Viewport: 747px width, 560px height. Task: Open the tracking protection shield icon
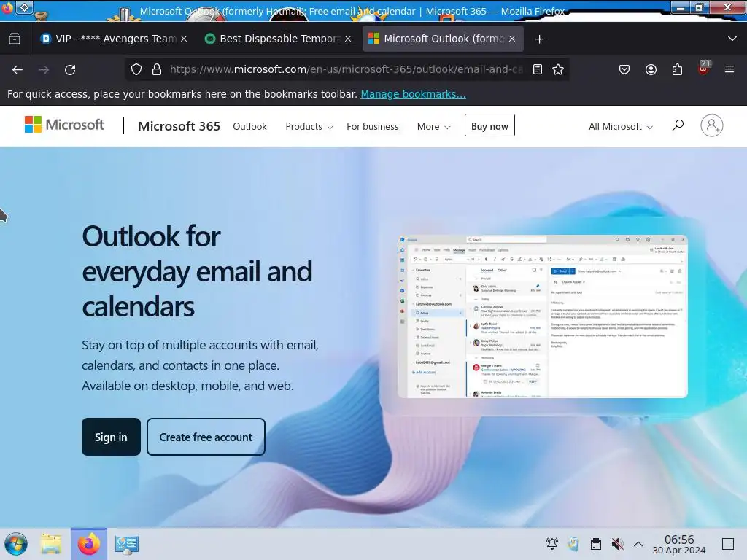136,69
